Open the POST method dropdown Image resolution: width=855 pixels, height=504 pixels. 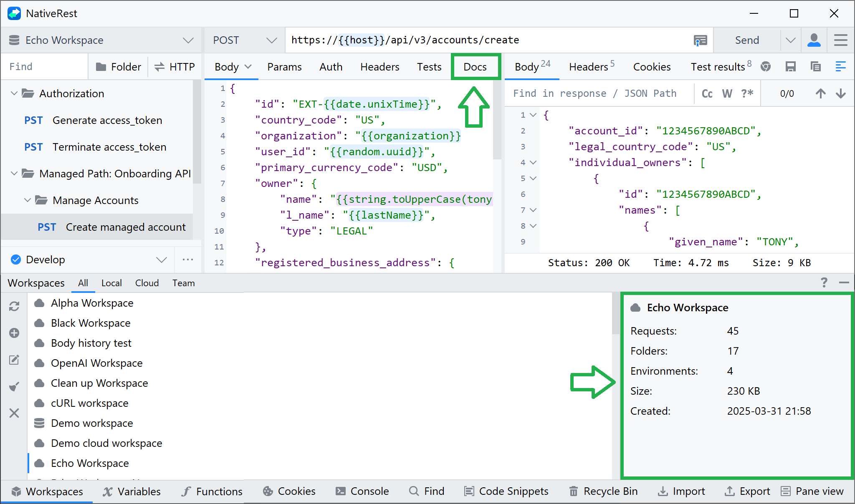271,40
